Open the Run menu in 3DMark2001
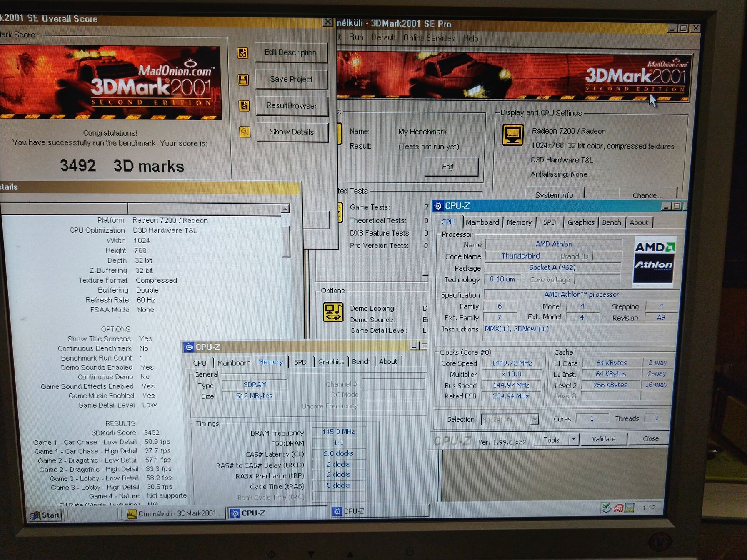Image resolution: width=747 pixels, height=560 pixels. (x=356, y=37)
